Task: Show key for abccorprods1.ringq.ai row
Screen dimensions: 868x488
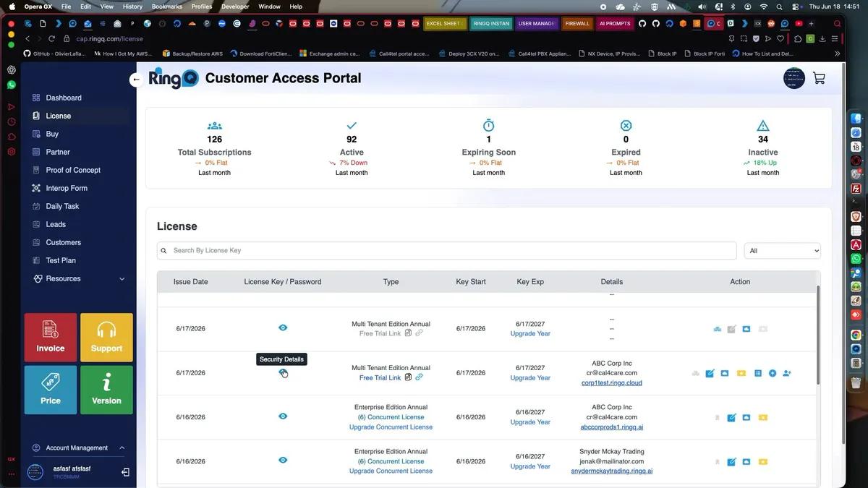Action: pyautogui.click(x=283, y=416)
